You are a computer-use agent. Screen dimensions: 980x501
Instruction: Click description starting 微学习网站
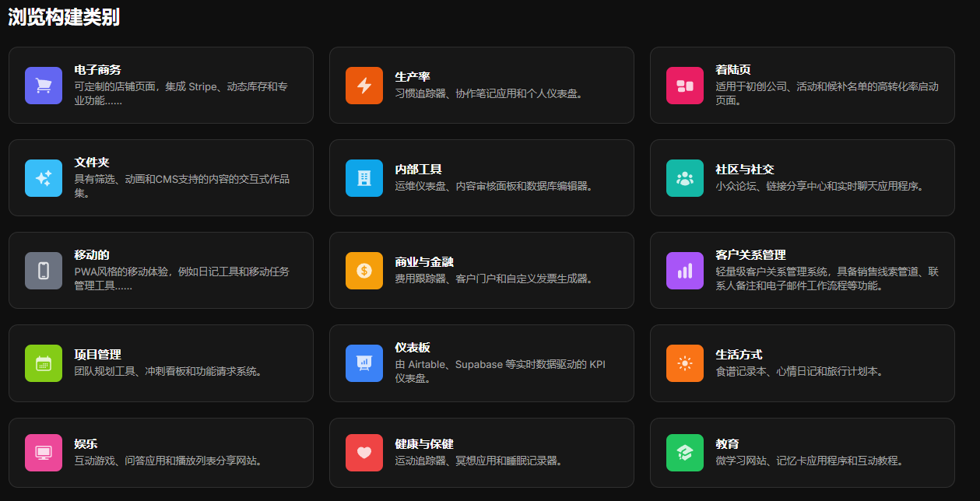click(810, 461)
